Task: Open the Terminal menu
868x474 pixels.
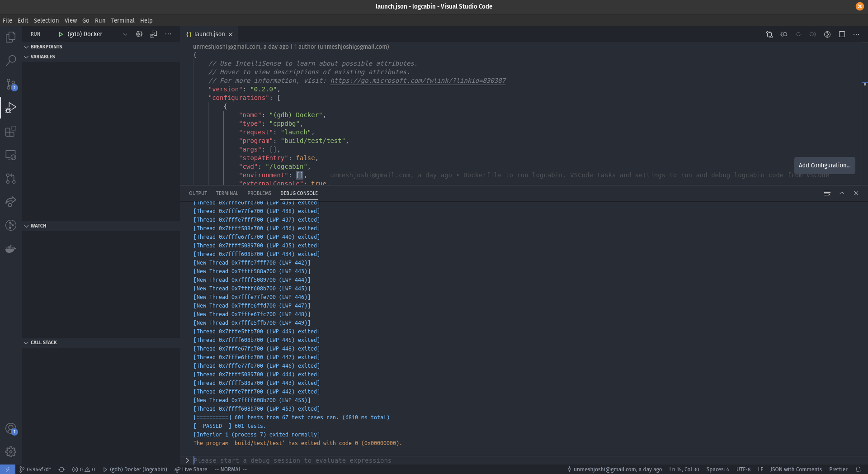Action: coord(123,20)
